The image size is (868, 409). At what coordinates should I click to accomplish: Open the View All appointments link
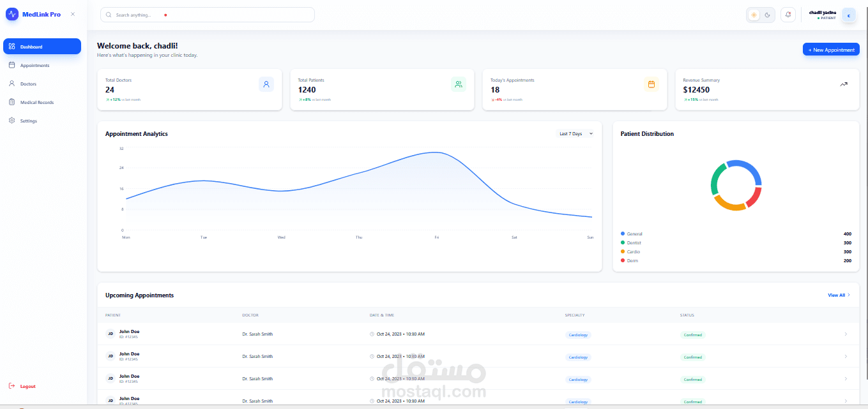pyautogui.click(x=839, y=295)
